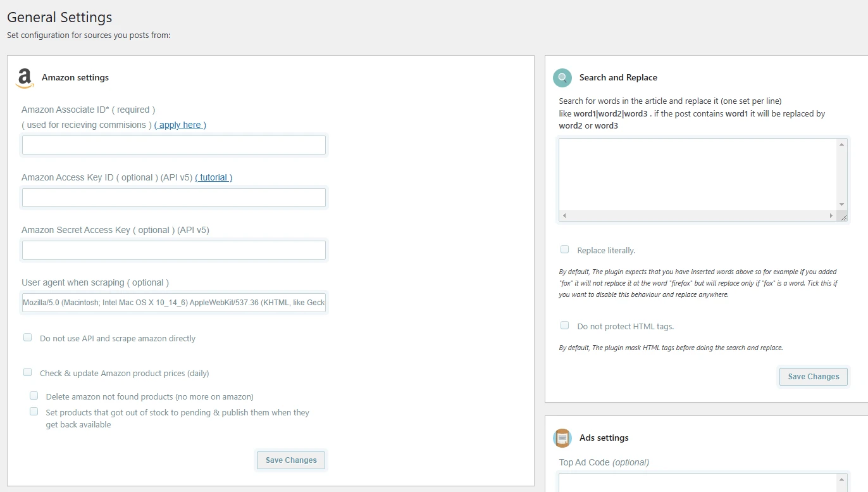Image resolution: width=868 pixels, height=492 pixels.
Task: Check 'Do not protect HTML tags'
Action: pos(564,325)
